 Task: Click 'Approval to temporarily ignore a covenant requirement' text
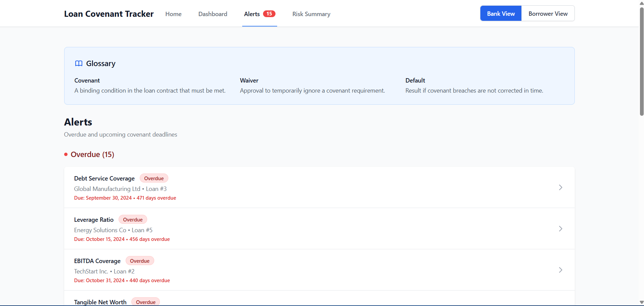(312, 91)
